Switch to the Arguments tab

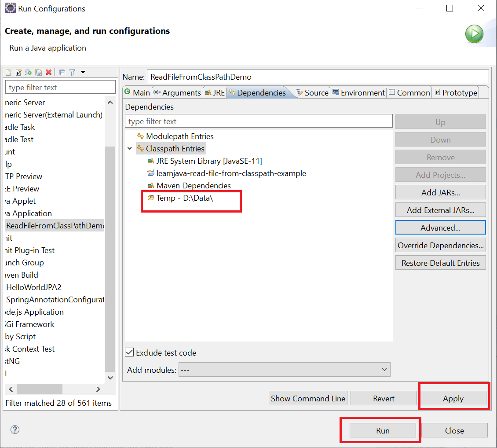[177, 93]
